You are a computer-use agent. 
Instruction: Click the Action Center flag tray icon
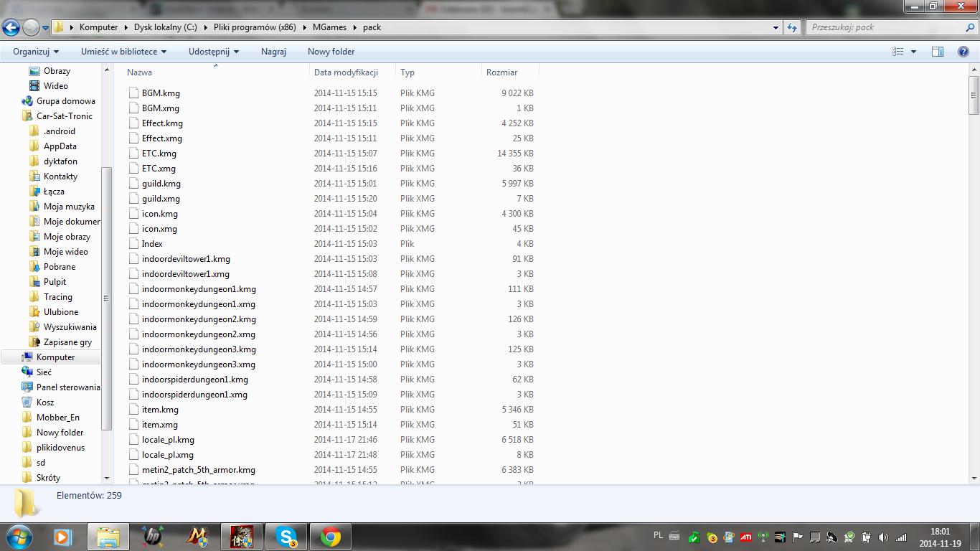[x=797, y=537]
